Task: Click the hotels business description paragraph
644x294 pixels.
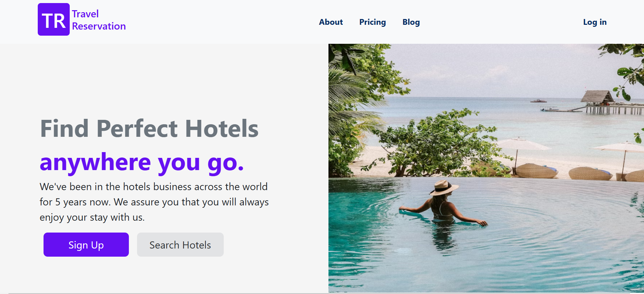Action: (154, 202)
